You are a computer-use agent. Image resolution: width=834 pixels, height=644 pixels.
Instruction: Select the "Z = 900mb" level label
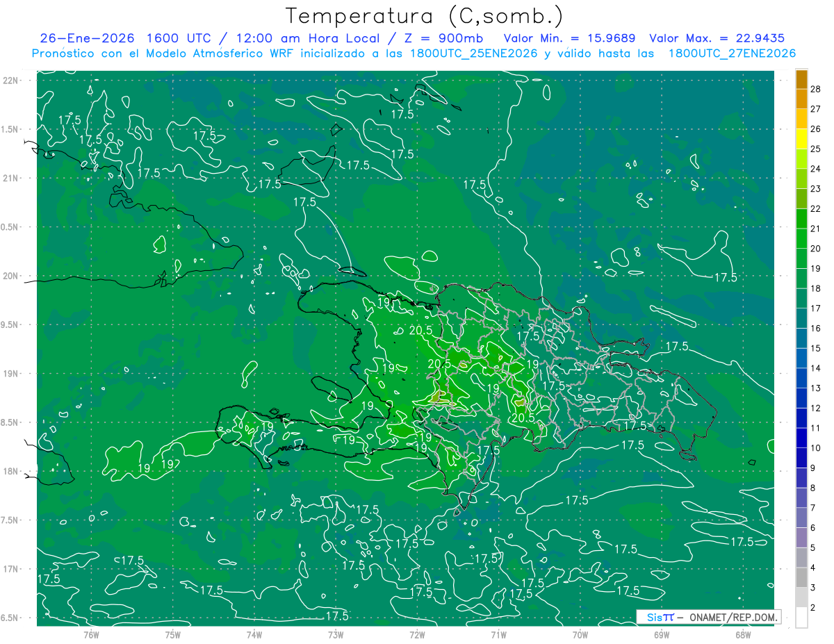click(x=442, y=38)
